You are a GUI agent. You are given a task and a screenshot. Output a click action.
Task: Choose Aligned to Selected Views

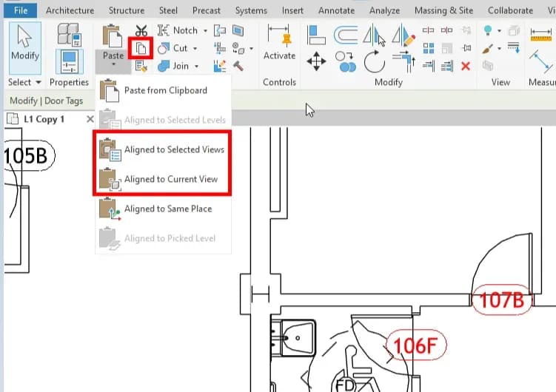pos(163,150)
